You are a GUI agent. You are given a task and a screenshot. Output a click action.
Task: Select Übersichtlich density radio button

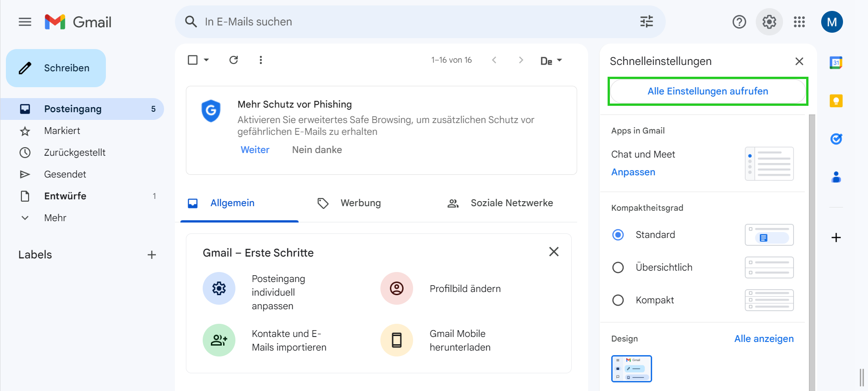pyautogui.click(x=618, y=267)
